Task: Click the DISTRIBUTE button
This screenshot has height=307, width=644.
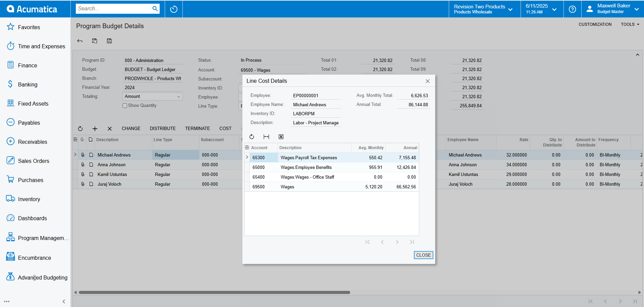Action: click(163, 129)
